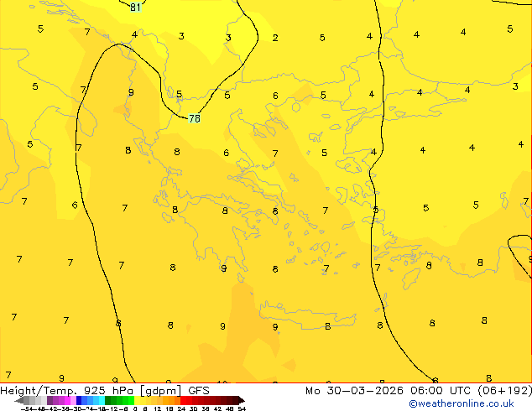532x411 pixels.
Task: Click the contour label 78
Action: click(195, 118)
